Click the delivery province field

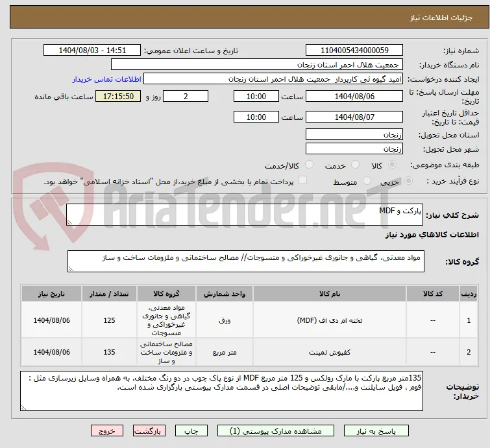coord(354,135)
